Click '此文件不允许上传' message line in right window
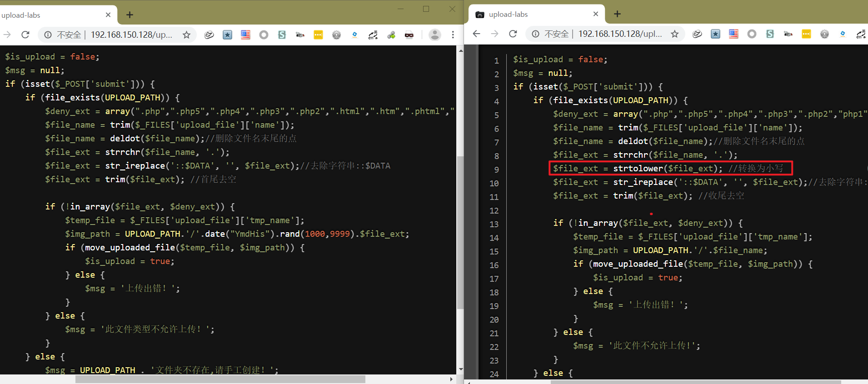This screenshot has width=868, height=384. click(x=637, y=345)
